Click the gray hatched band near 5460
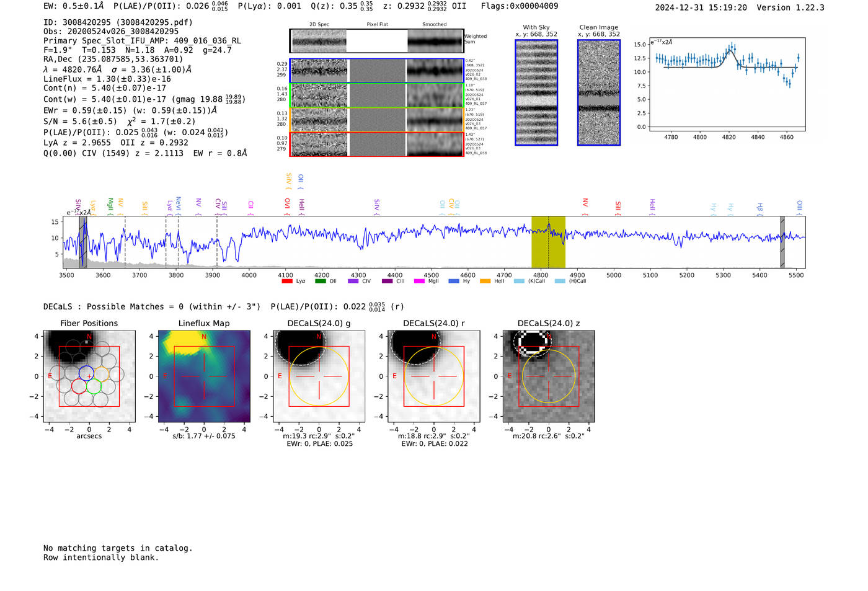The image size is (868, 591). tap(782, 242)
